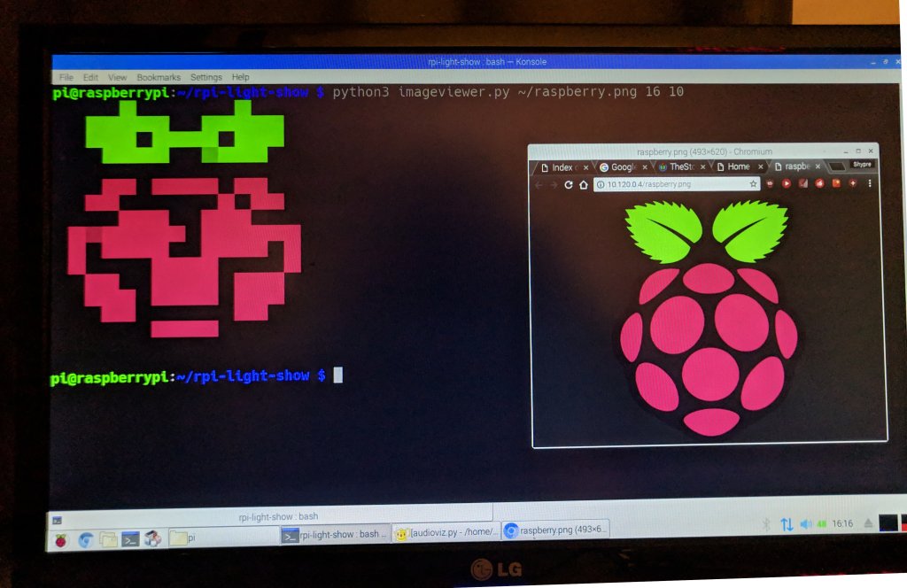Open a new tab in Chromium
This screenshot has width=907, height=588.
[x=836, y=166]
